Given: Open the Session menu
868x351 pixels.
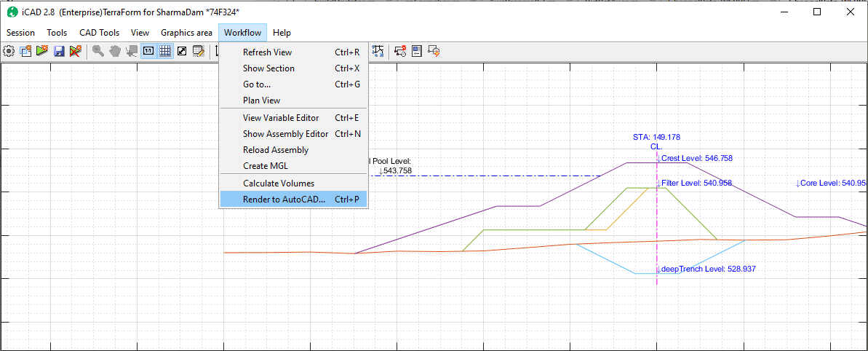Looking at the screenshot, I should (20, 33).
